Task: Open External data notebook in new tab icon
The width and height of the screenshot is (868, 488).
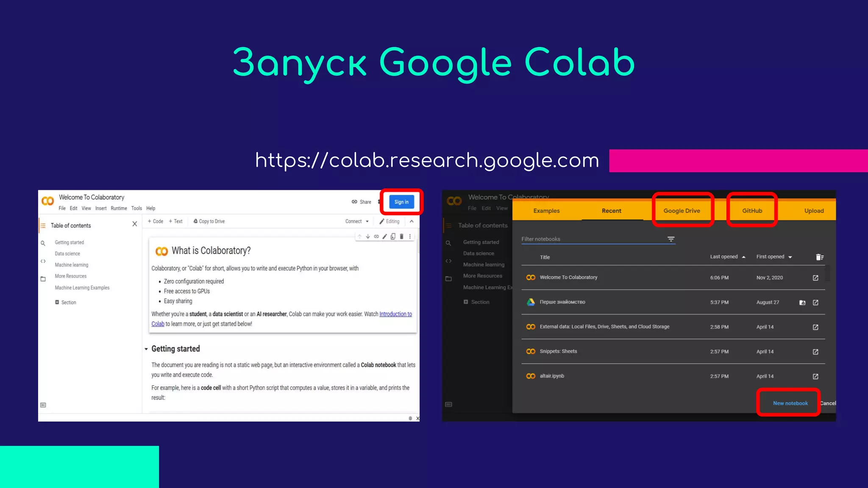Action: tap(815, 327)
